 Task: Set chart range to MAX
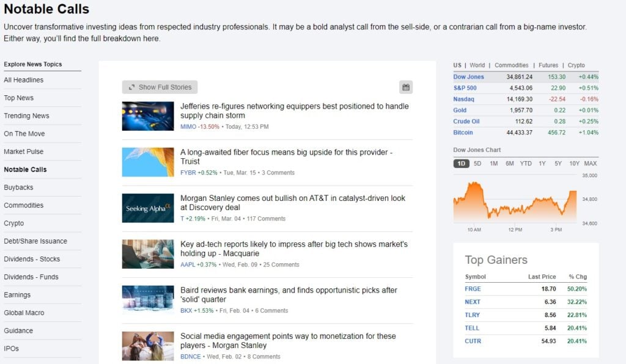(590, 164)
